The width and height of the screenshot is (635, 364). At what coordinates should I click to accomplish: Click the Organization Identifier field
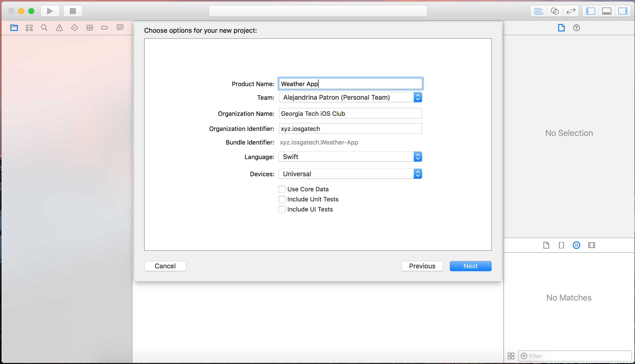coord(351,129)
